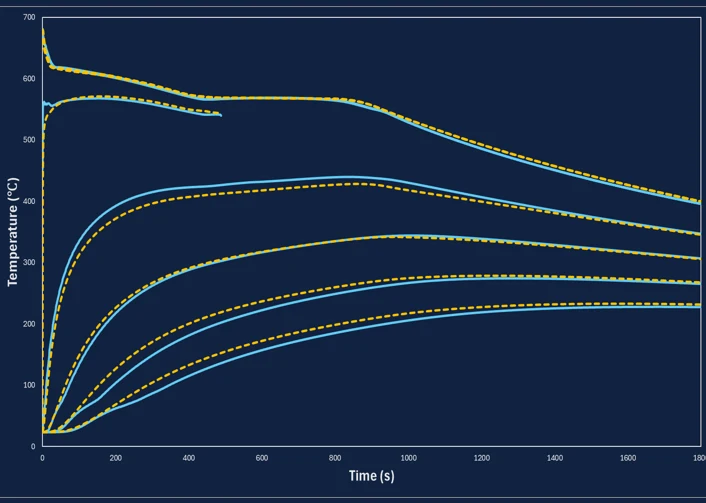Click the "Time (s)" x-axis title
Viewport: 706px width, 503px height.
(x=371, y=476)
